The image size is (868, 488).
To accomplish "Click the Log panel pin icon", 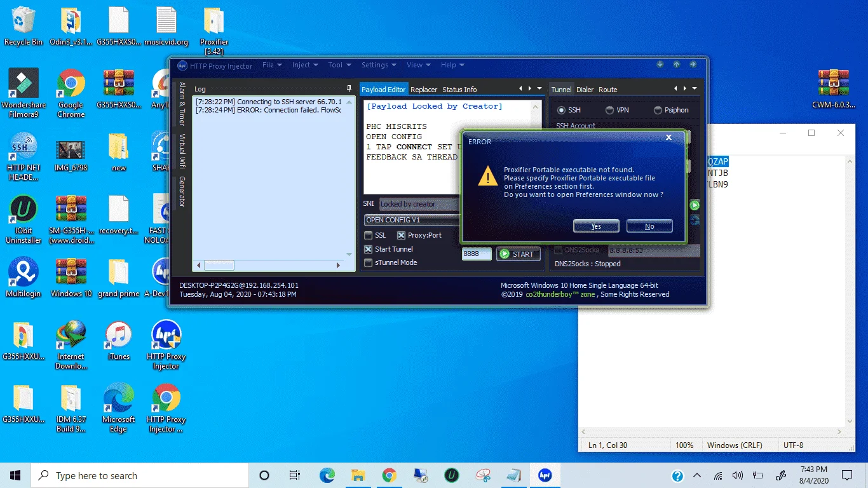I will click(x=349, y=89).
